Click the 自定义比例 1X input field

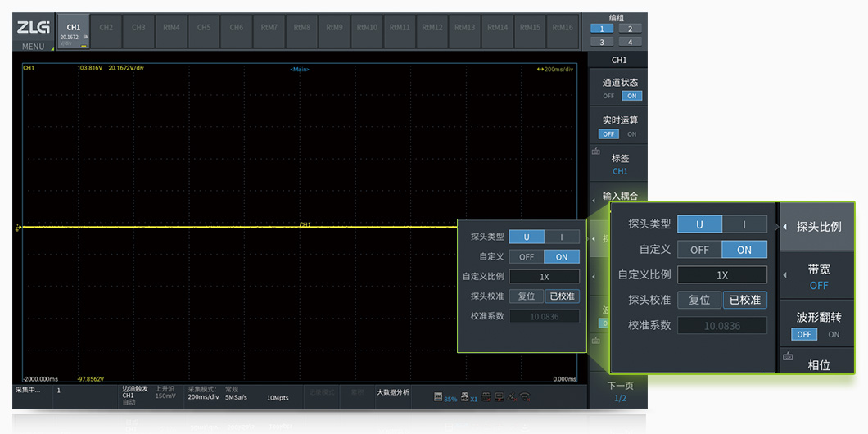[544, 277]
